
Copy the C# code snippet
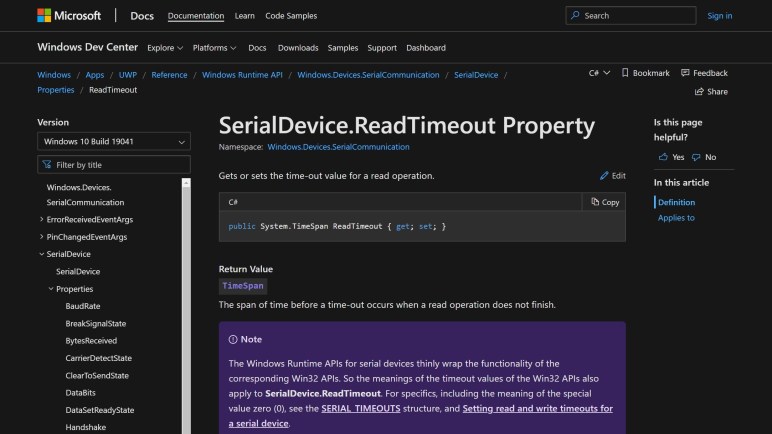tap(604, 202)
